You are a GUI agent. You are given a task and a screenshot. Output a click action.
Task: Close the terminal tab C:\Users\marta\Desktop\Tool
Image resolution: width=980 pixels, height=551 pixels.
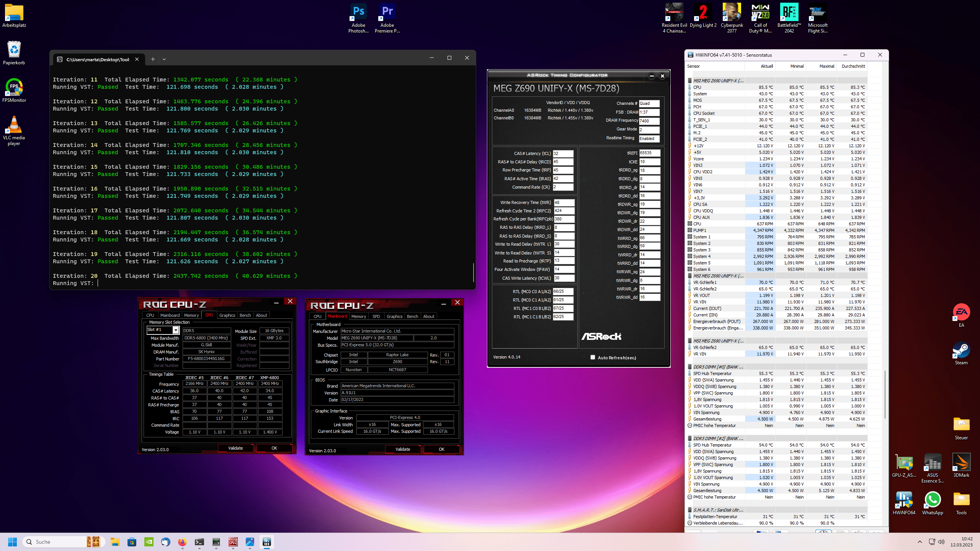click(x=137, y=59)
